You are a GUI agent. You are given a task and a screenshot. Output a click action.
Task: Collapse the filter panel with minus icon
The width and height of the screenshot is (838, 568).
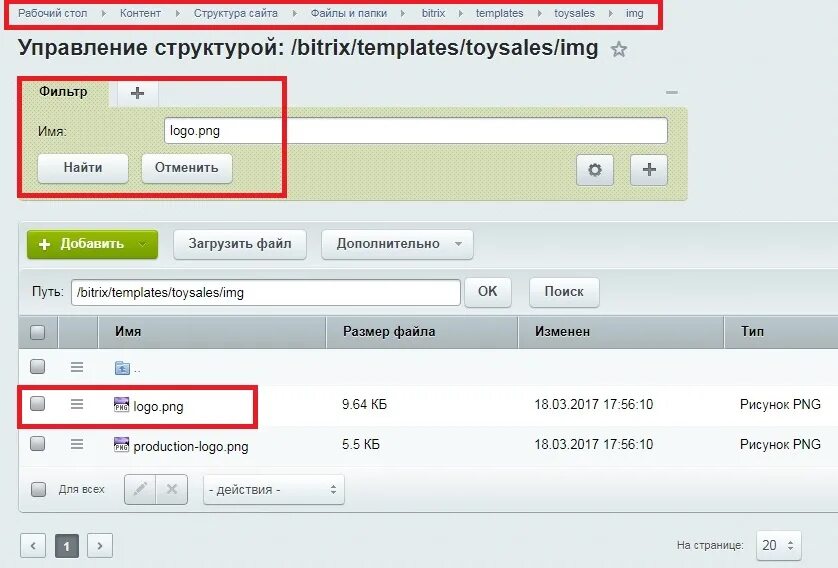[672, 92]
